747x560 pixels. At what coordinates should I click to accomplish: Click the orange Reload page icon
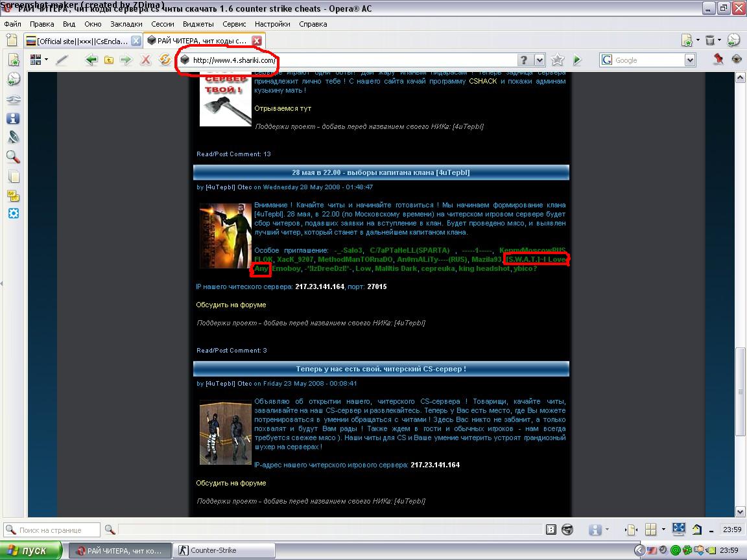165,60
